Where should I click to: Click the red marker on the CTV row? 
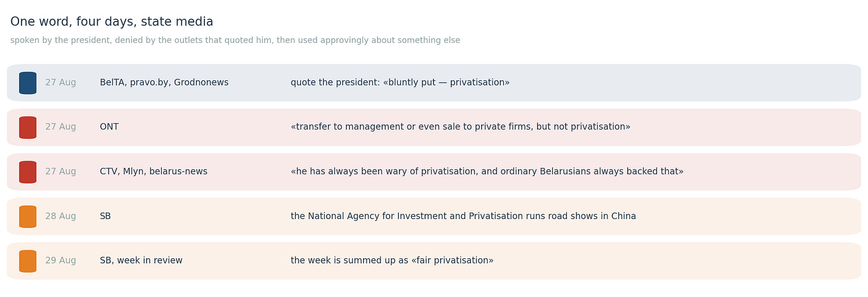tap(27, 172)
